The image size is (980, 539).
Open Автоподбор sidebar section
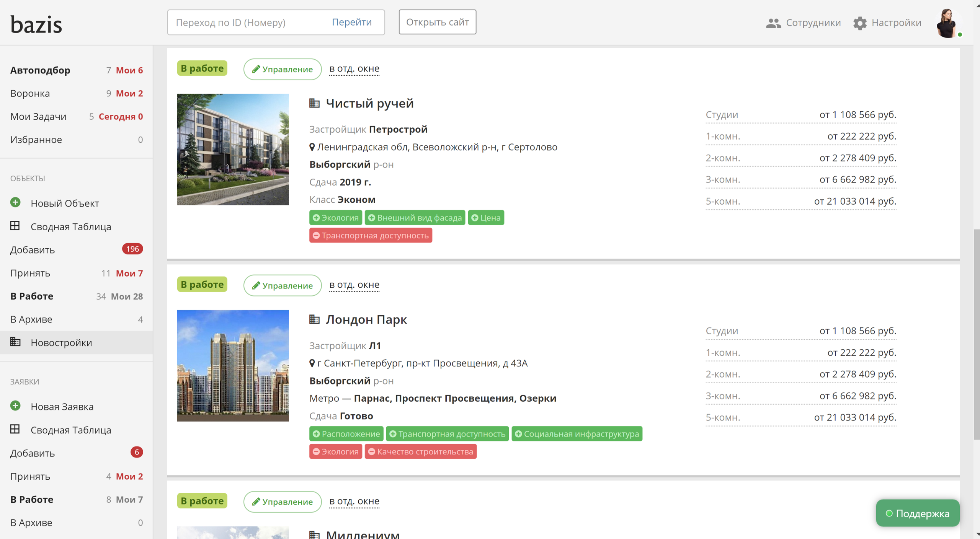point(40,70)
